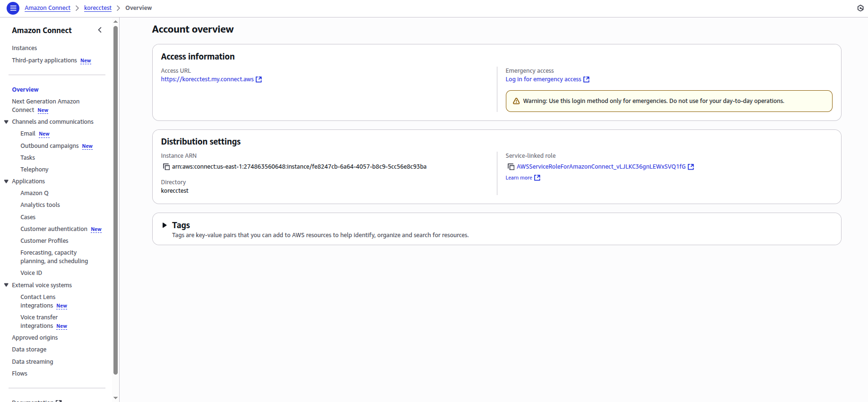Viewport: 868px width, 402px height.
Task: Open Telephony in the sidebar
Action: [34, 170]
